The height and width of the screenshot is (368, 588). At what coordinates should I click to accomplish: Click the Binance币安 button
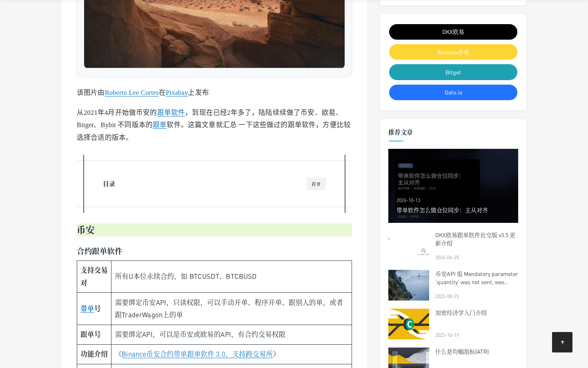[x=453, y=52]
